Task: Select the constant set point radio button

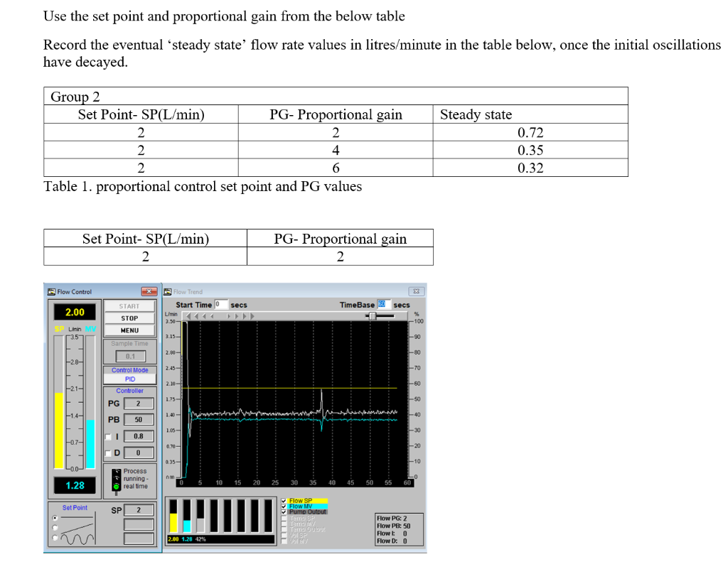Action: click(55, 517)
